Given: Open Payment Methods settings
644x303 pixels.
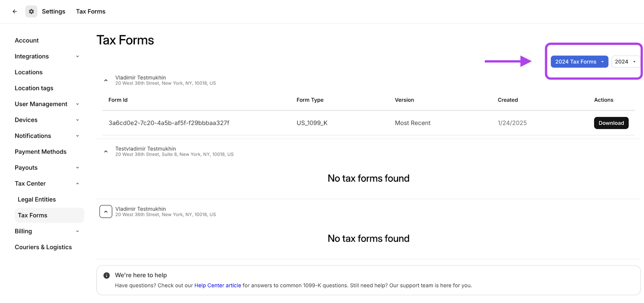Looking at the screenshot, I should pos(41,152).
